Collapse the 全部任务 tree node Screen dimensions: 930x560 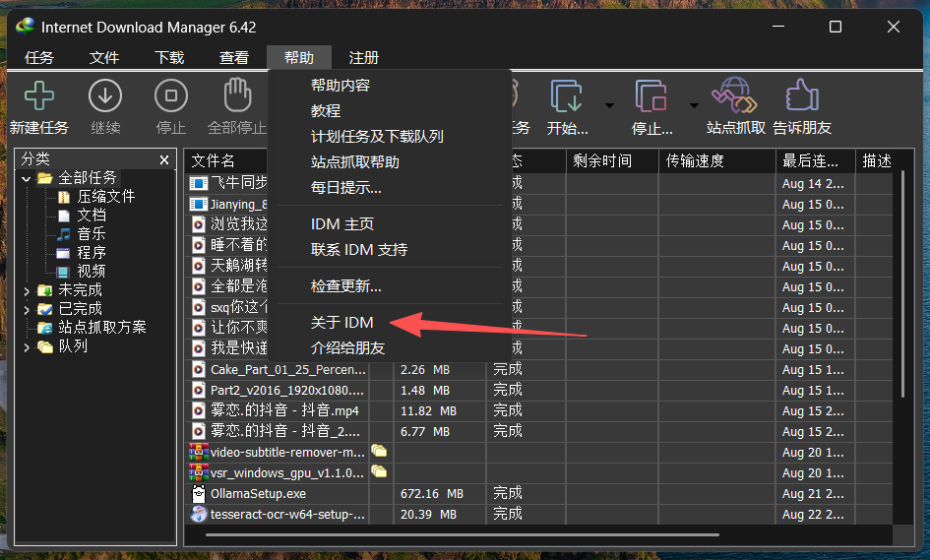[x=27, y=178]
